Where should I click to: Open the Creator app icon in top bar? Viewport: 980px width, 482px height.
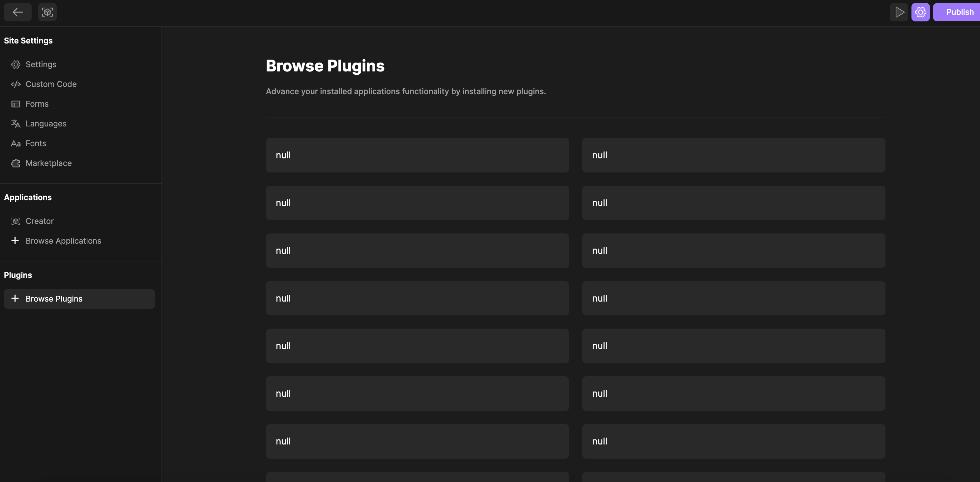click(47, 12)
